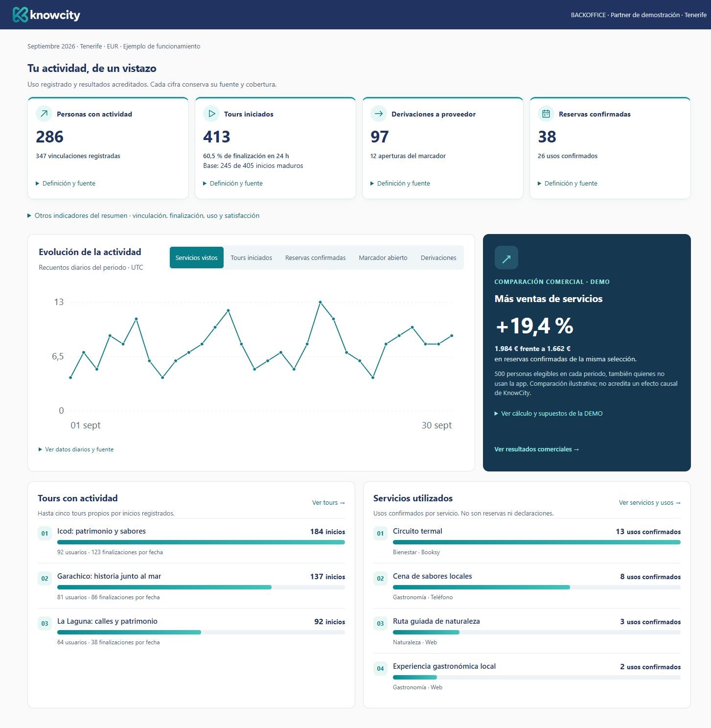Click the 184 inicios count
Viewport: 711px width, 728px height.
click(x=327, y=532)
